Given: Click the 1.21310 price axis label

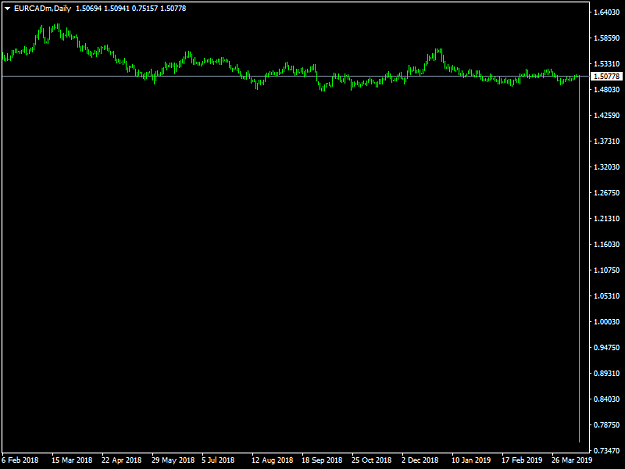Looking at the screenshot, I should point(607,218).
